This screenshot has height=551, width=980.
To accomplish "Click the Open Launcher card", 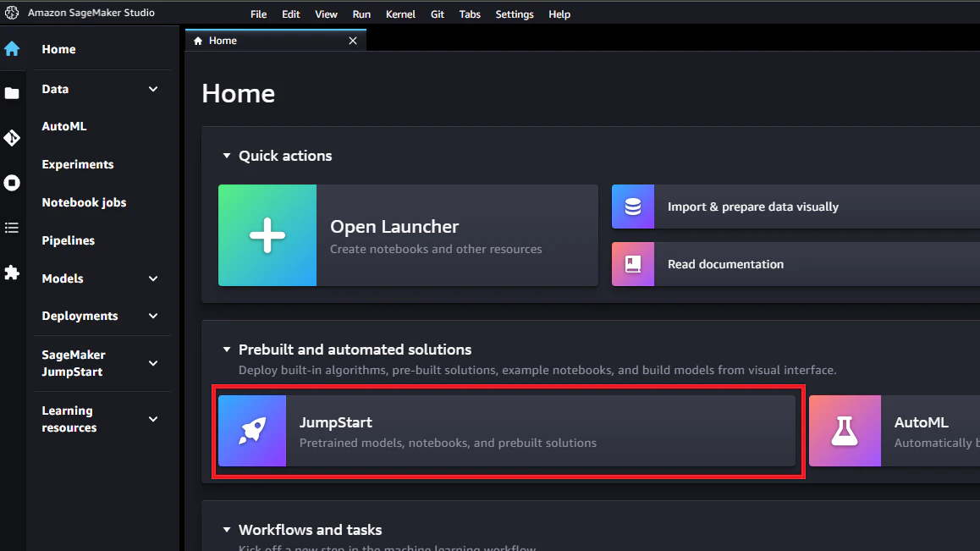I will (x=408, y=235).
